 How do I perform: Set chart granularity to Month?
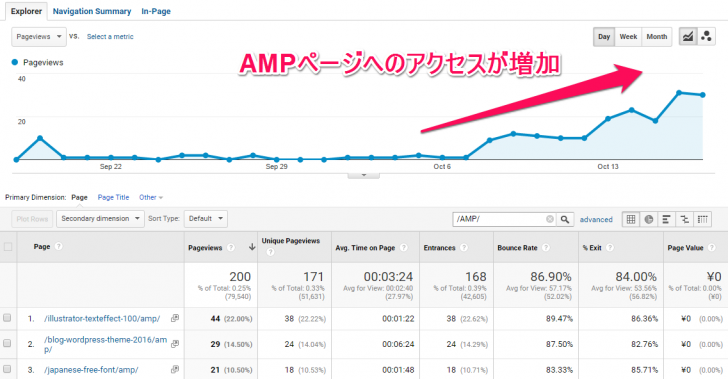point(656,37)
